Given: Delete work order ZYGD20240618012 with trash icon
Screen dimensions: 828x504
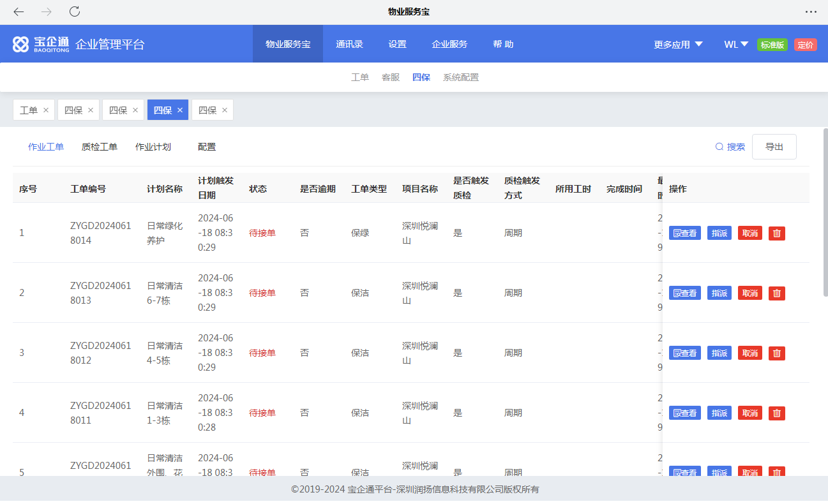Looking at the screenshot, I should pos(777,353).
